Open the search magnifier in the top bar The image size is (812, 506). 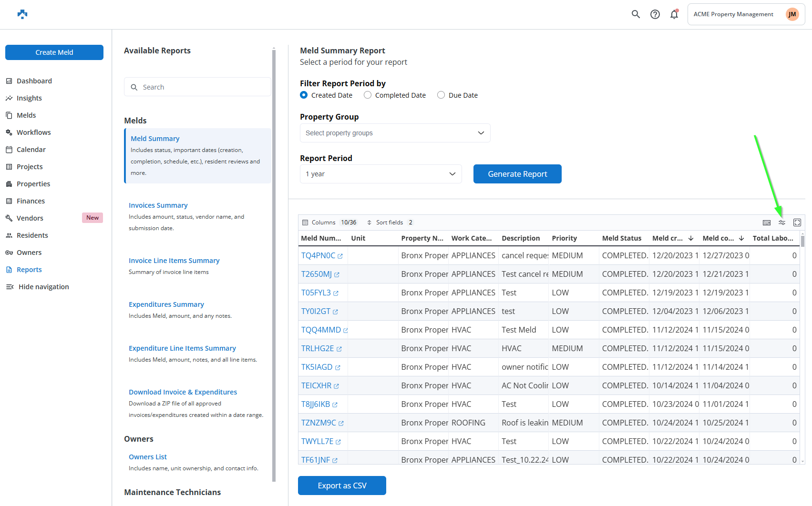tap(636, 14)
